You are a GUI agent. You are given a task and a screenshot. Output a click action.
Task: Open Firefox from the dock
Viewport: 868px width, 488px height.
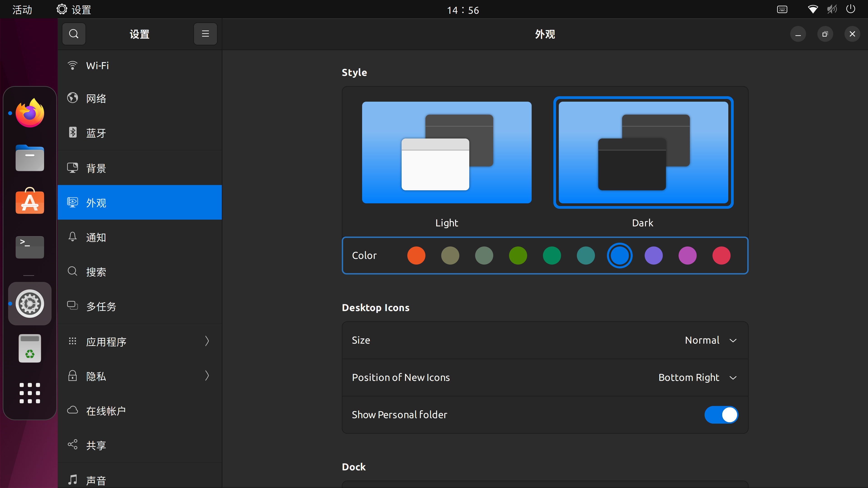pos(30,113)
